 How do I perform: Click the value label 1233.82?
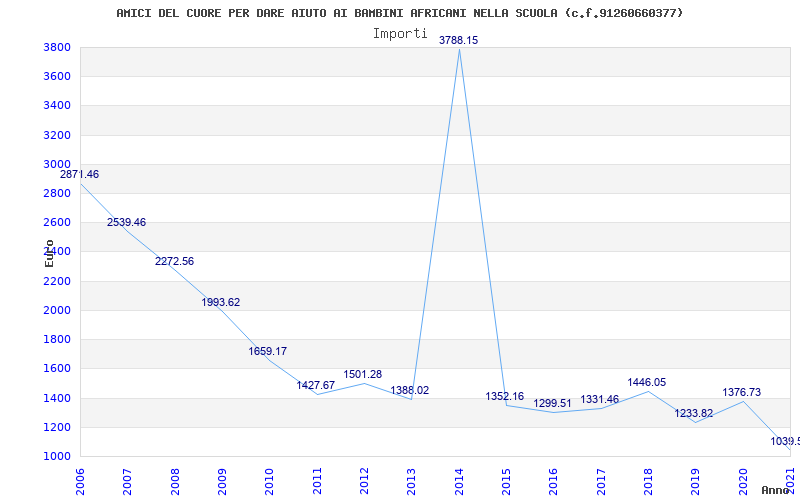(694, 413)
